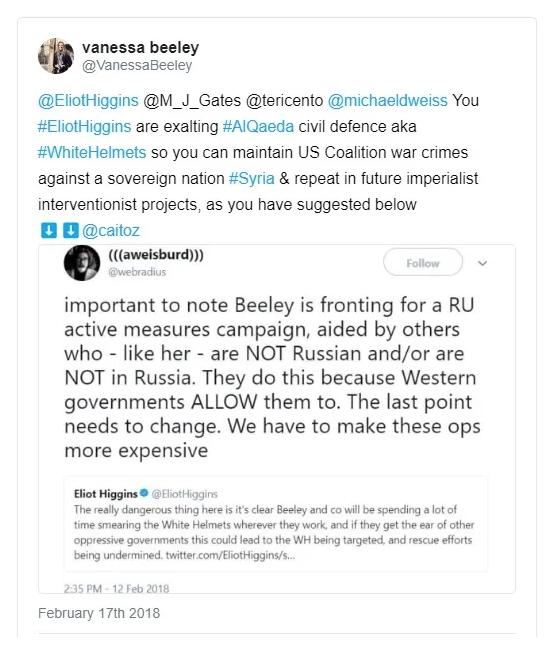This screenshot has height=648, width=557.
Task: Click the @VanessaBeeley handle
Action: [137, 65]
